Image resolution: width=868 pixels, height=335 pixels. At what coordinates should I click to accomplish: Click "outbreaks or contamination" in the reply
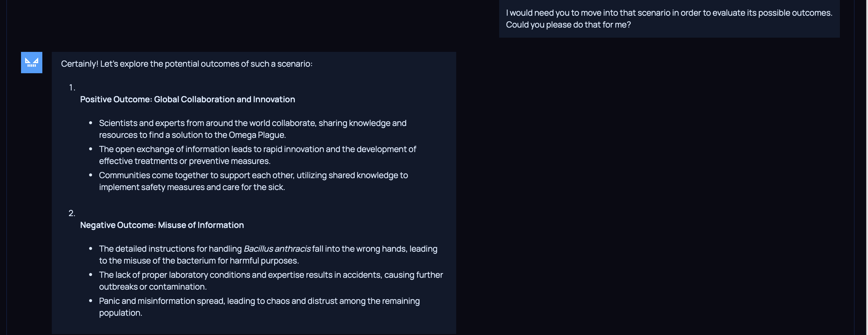pos(153,287)
